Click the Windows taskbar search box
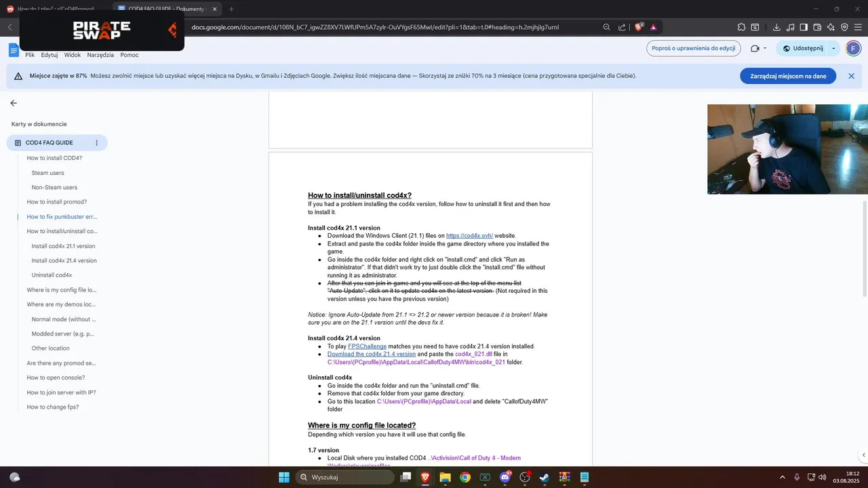868x488 pixels. [x=344, y=477]
